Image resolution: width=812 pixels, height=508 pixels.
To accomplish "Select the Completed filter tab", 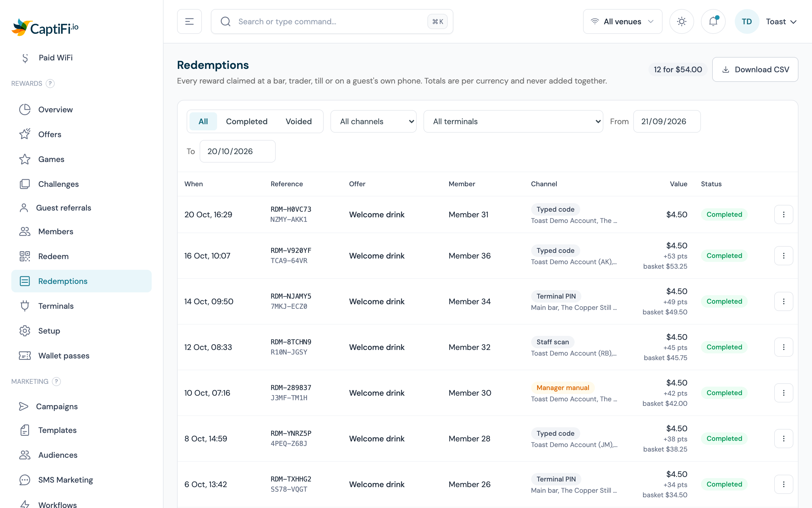I will [247, 121].
